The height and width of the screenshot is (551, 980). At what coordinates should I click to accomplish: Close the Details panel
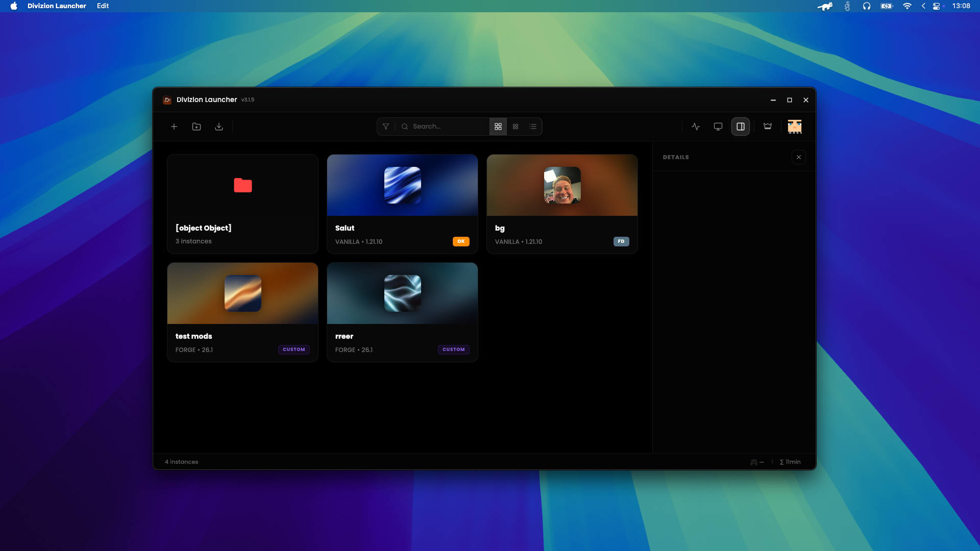(799, 157)
